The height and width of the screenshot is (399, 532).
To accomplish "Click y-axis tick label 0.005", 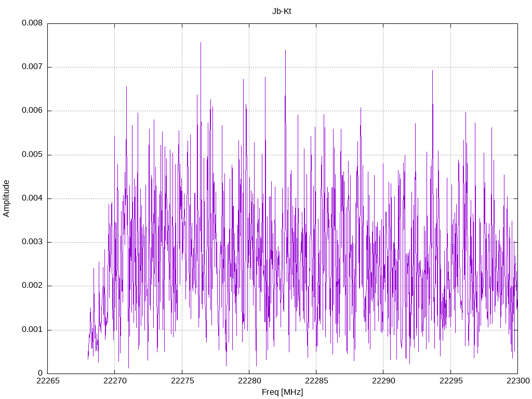I will [32, 155].
